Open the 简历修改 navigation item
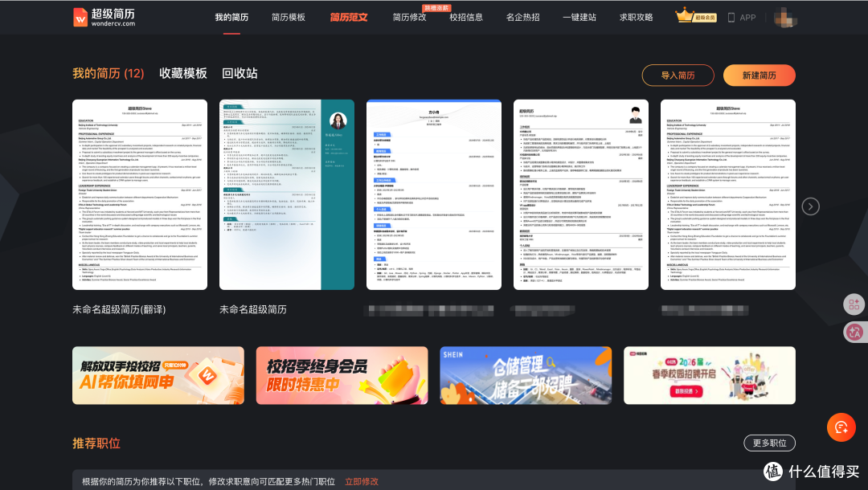The width and height of the screenshot is (868, 490). point(410,17)
